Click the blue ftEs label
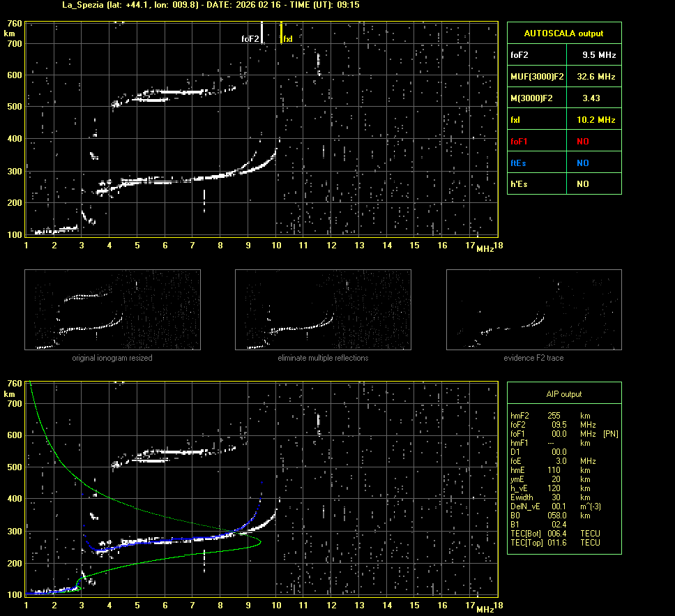Viewport: 675px width, 616px height. [518, 163]
